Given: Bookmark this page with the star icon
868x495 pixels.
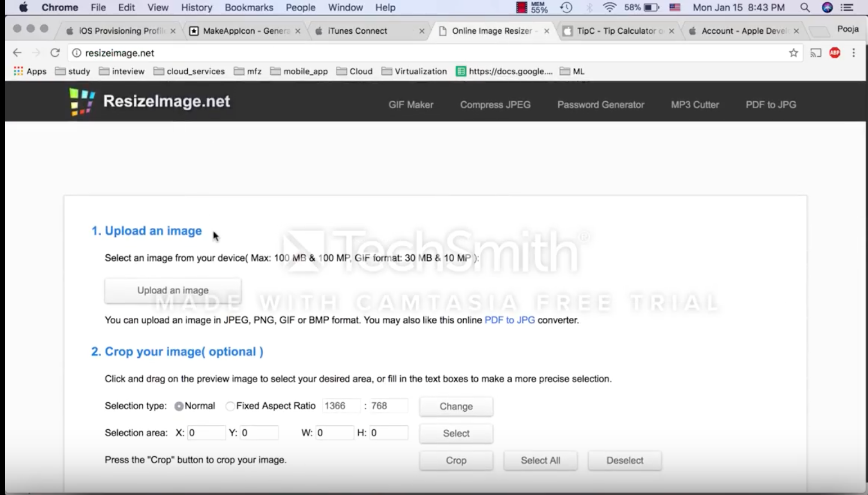Looking at the screenshot, I should [793, 53].
